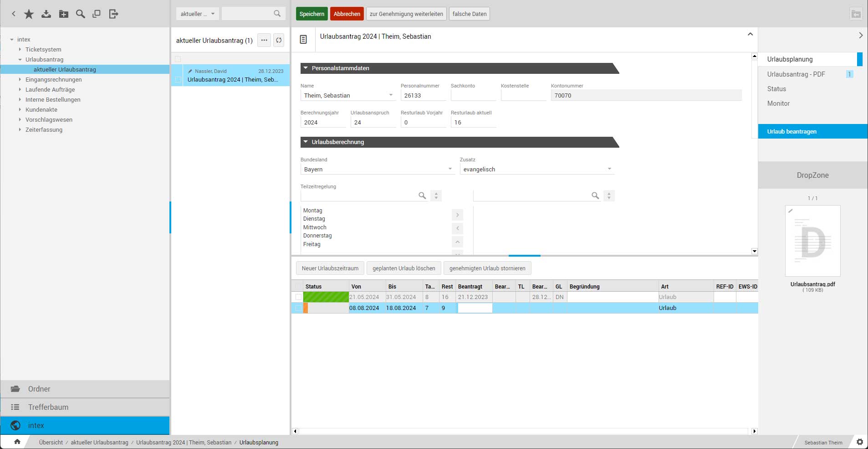Switch to the Urlaubsantrag - PDF tab
The image size is (868, 449).
click(796, 74)
